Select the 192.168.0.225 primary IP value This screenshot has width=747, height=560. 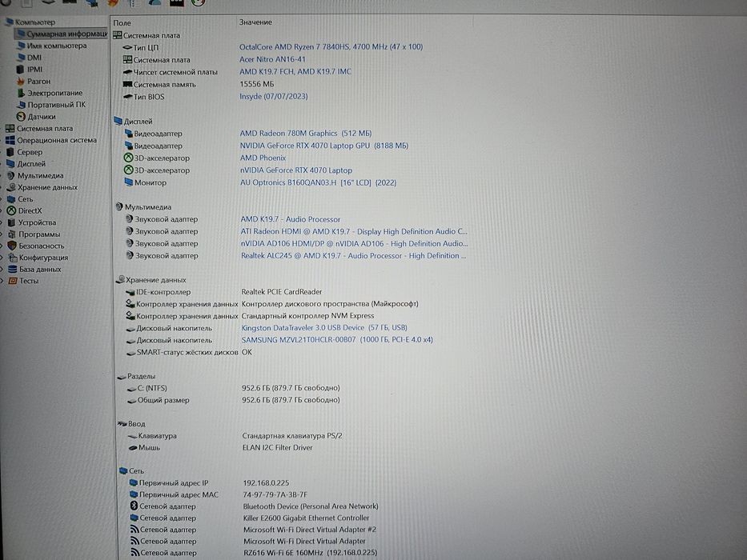tap(266, 483)
